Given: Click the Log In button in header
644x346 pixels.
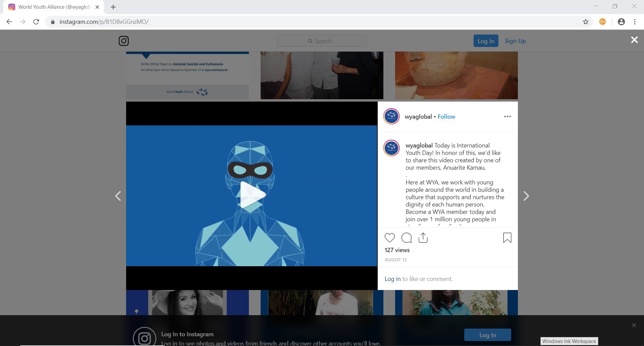Looking at the screenshot, I should pos(485,41).
